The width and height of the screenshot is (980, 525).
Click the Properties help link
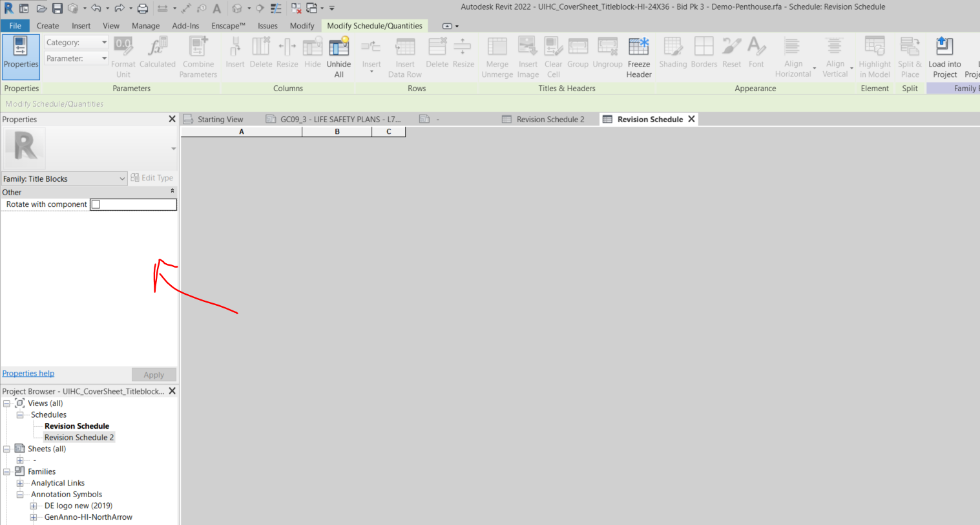point(28,373)
